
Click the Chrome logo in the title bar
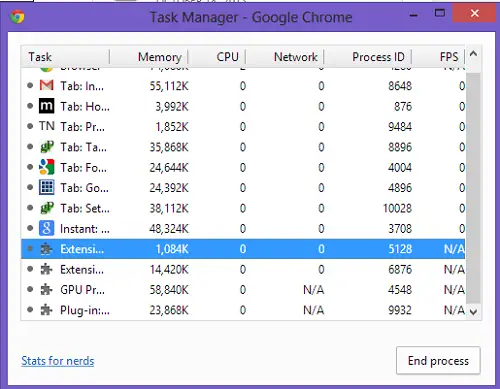click(x=17, y=17)
